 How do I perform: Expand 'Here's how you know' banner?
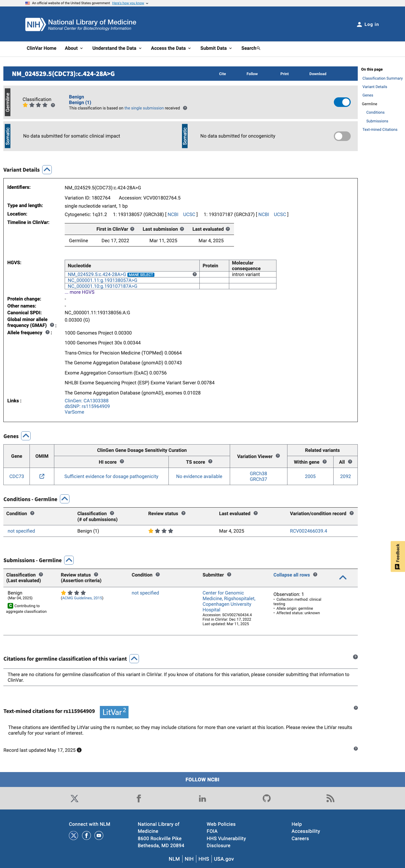point(130,3)
